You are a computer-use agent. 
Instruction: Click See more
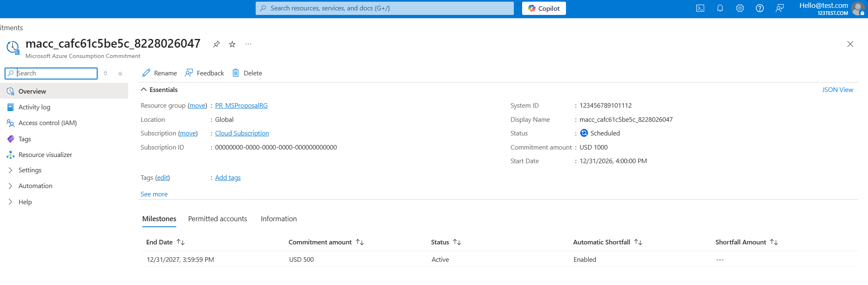pos(154,194)
